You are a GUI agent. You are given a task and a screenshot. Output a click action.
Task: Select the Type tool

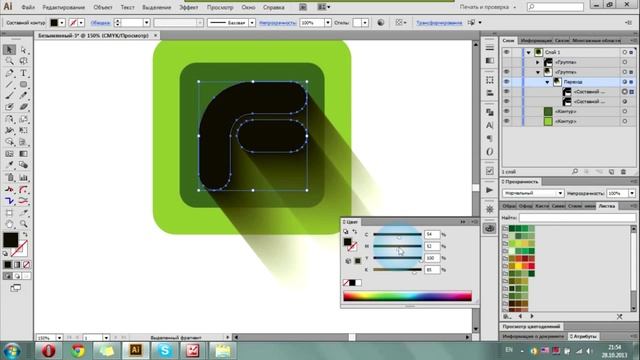[23, 73]
